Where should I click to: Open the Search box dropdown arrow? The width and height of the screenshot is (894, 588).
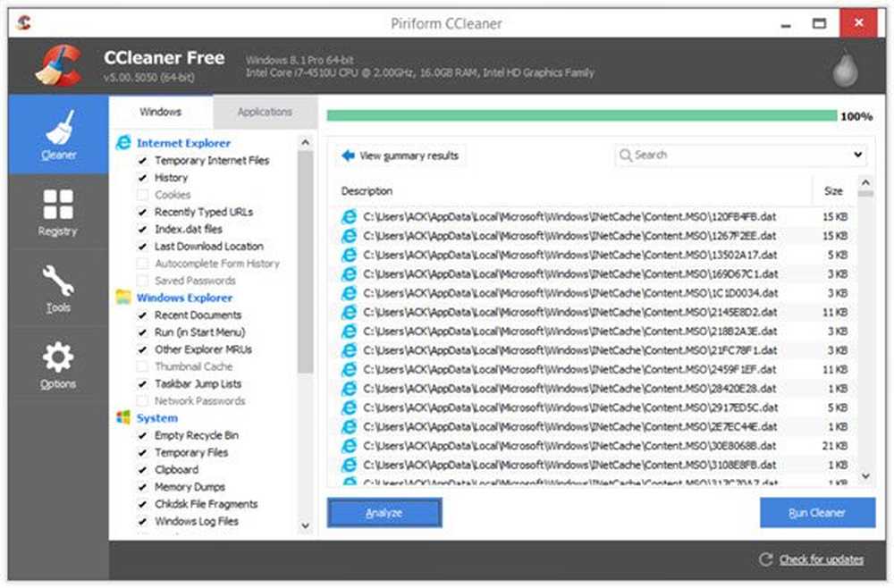tap(858, 155)
